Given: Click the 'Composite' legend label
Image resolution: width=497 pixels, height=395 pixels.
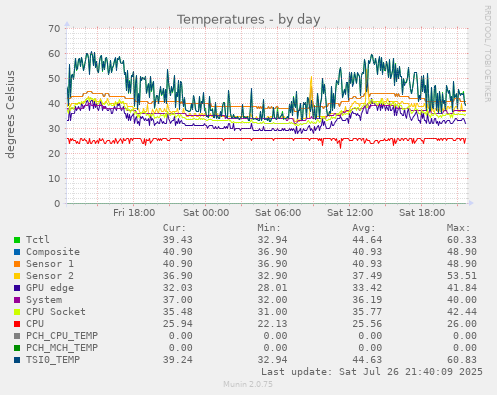Looking at the screenshot, I should pos(53,252).
